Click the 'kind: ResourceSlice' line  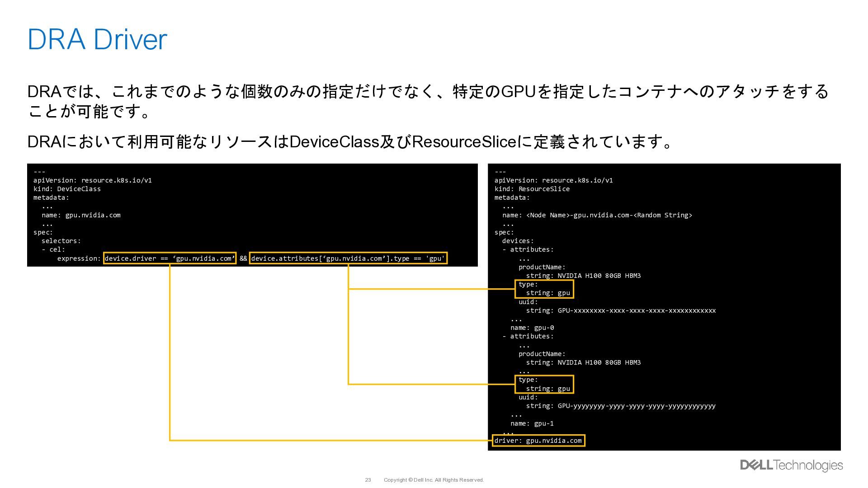532,189
